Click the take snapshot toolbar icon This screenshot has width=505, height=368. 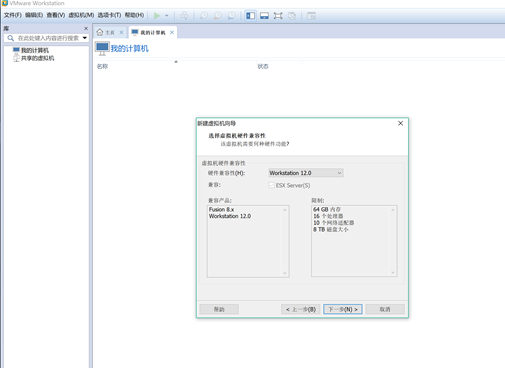[204, 16]
